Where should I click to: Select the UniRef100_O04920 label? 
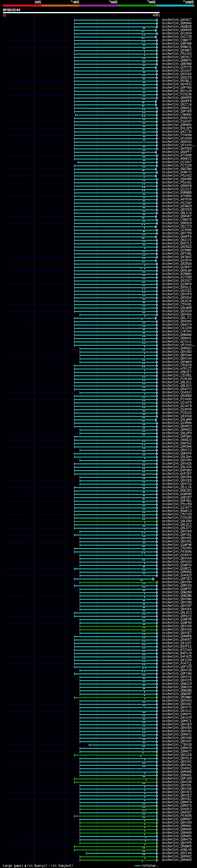tap(176, 393)
